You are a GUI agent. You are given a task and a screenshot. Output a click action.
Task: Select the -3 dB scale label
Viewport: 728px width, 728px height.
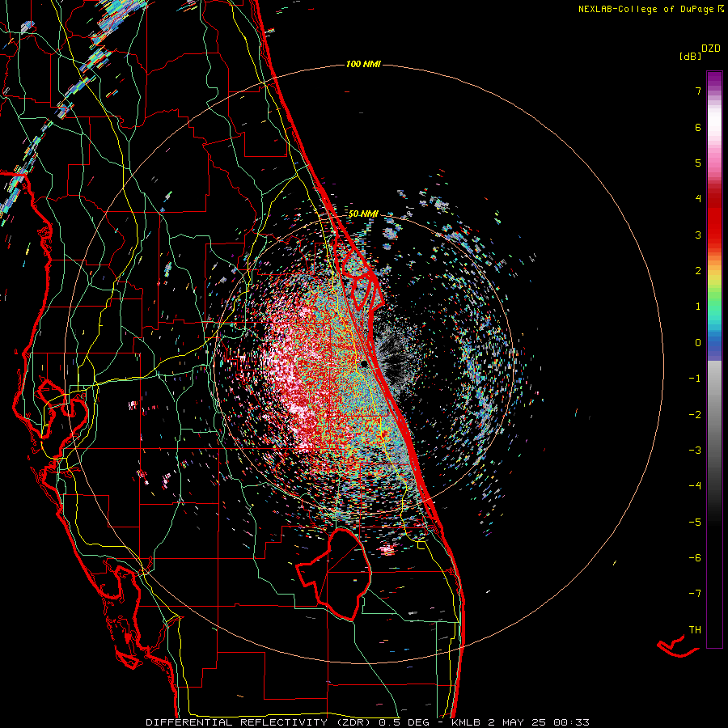click(695, 451)
